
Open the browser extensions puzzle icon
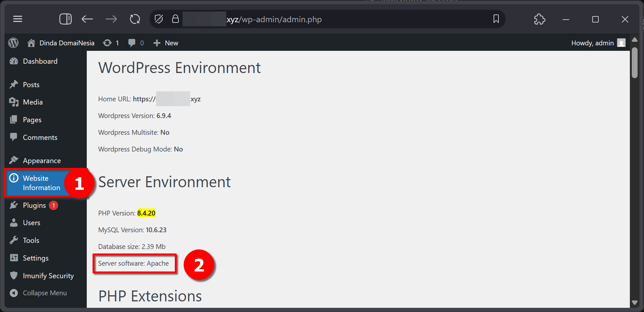[x=540, y=19]
